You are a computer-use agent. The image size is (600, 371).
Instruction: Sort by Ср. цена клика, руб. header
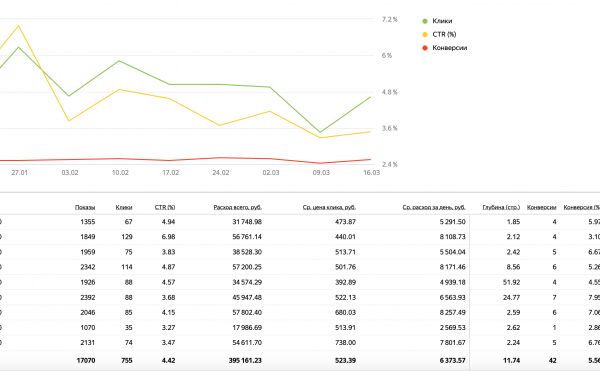[x=329, y=207]
